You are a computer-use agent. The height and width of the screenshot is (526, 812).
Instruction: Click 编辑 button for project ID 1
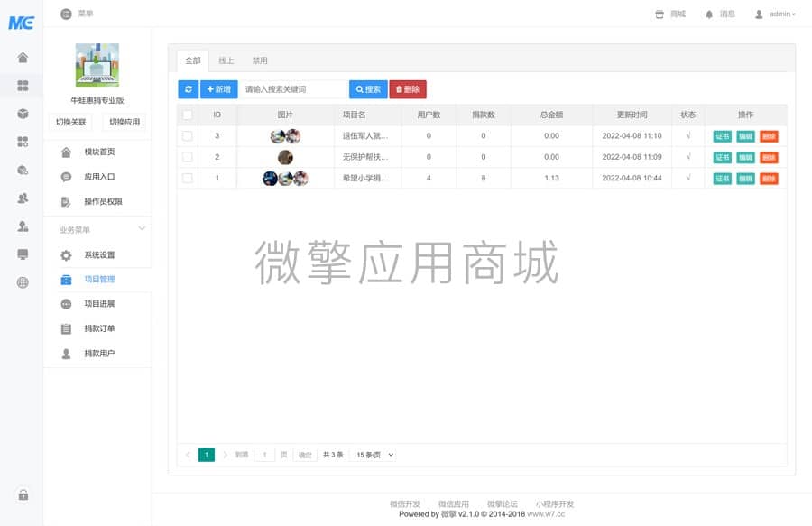pyautogui.click(x=746, y=179)
